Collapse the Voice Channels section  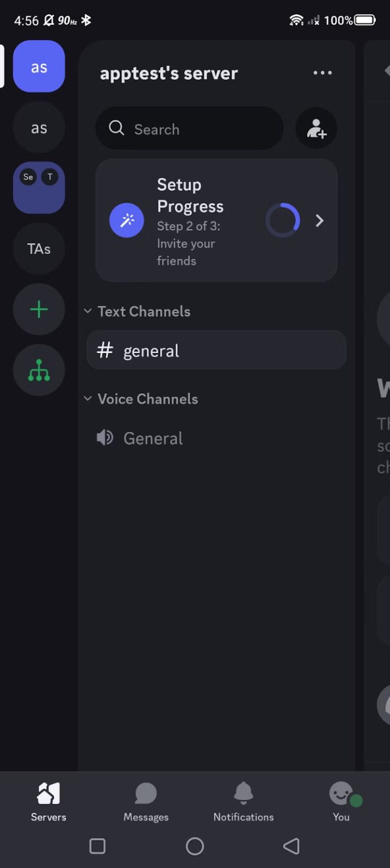tap(87, 398)
